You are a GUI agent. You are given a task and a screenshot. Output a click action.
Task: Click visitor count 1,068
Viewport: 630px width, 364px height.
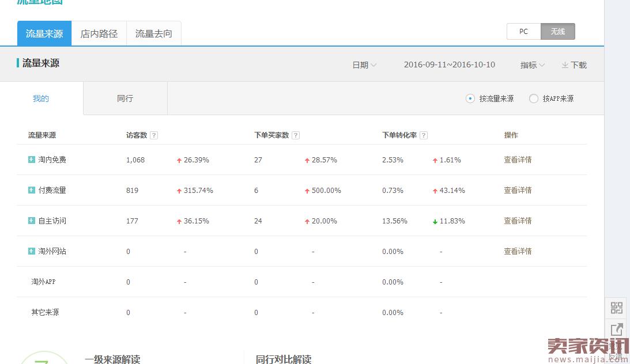[x=135, y=160]
